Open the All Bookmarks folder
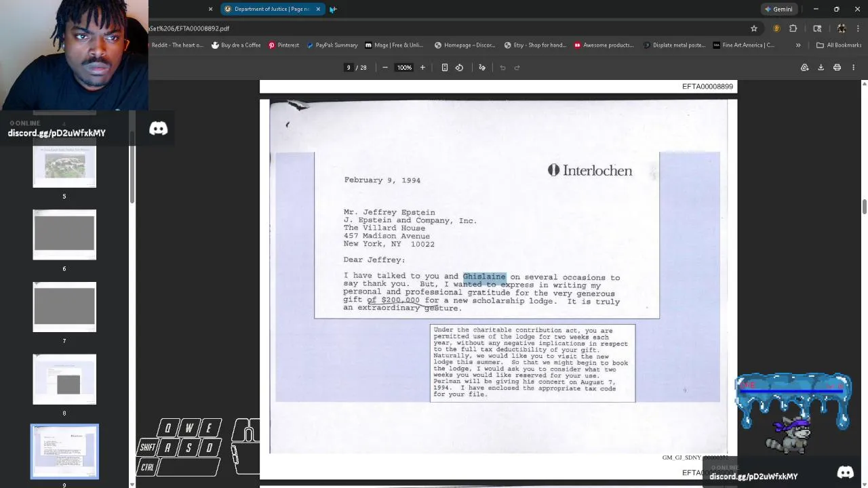 pos(839,45)
